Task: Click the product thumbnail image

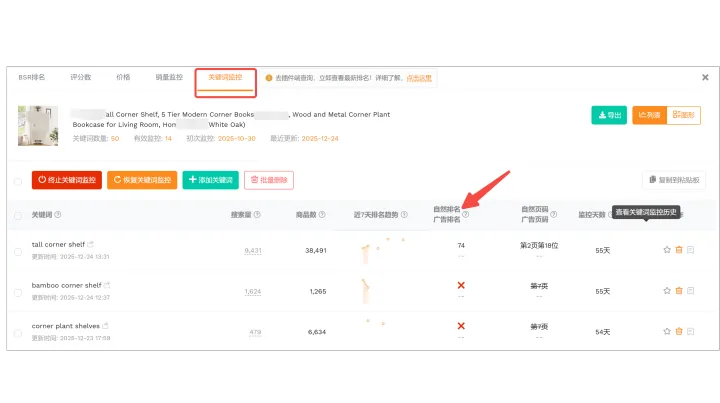Action: click(38, 126)
